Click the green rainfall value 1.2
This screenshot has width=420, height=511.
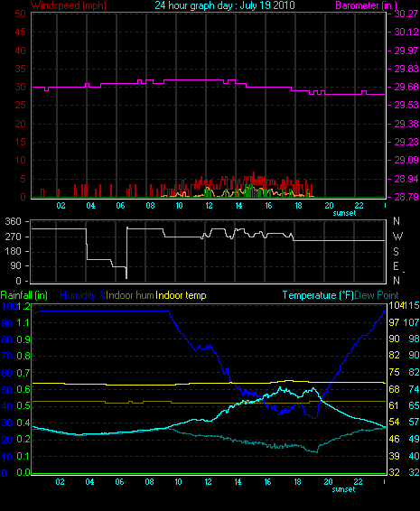(x=23, y=306)
